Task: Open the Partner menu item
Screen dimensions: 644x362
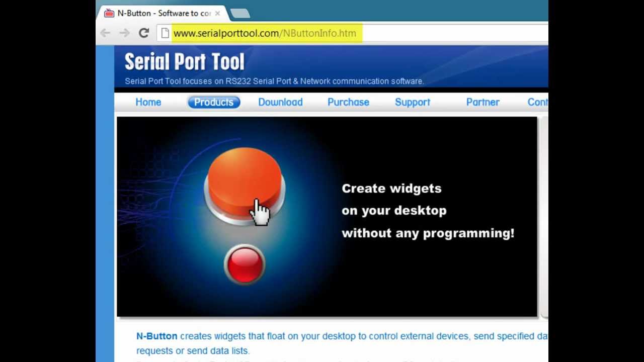Action: coord(483,102)
